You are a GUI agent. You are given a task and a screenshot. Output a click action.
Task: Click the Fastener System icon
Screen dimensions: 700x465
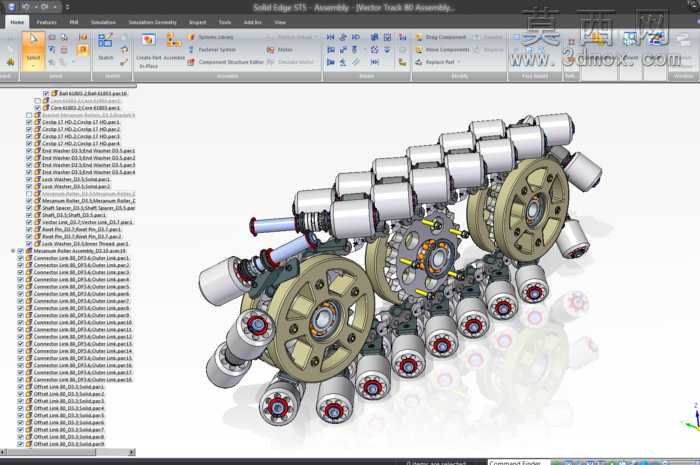191,50
